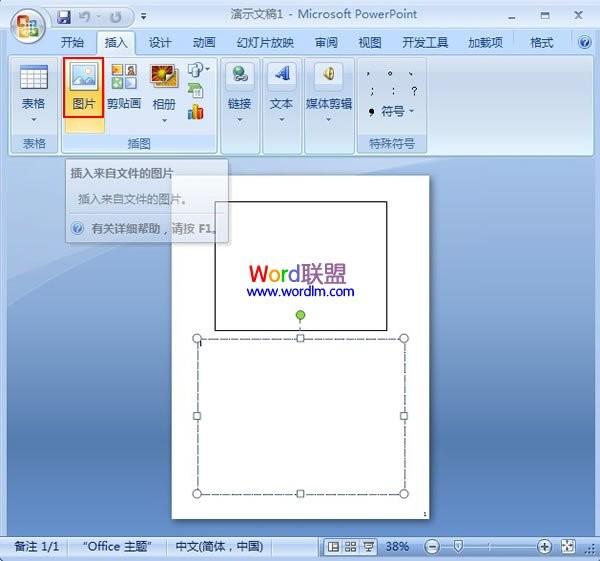Save the presentation with the floppy icon
600x561 pixels.
[x=64, y=17]
